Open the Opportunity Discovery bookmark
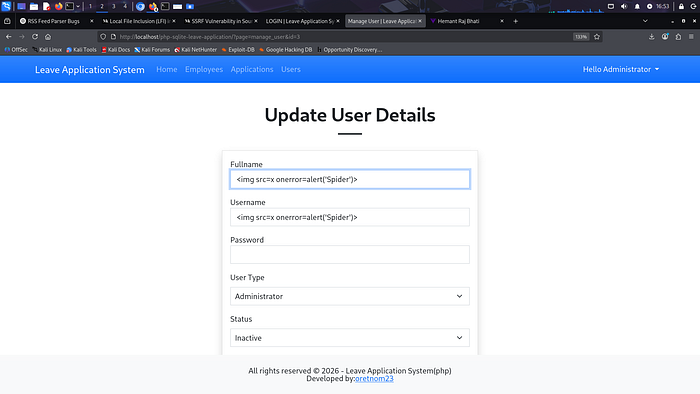This screenshot has height=394, width=700. click(350, 50)
